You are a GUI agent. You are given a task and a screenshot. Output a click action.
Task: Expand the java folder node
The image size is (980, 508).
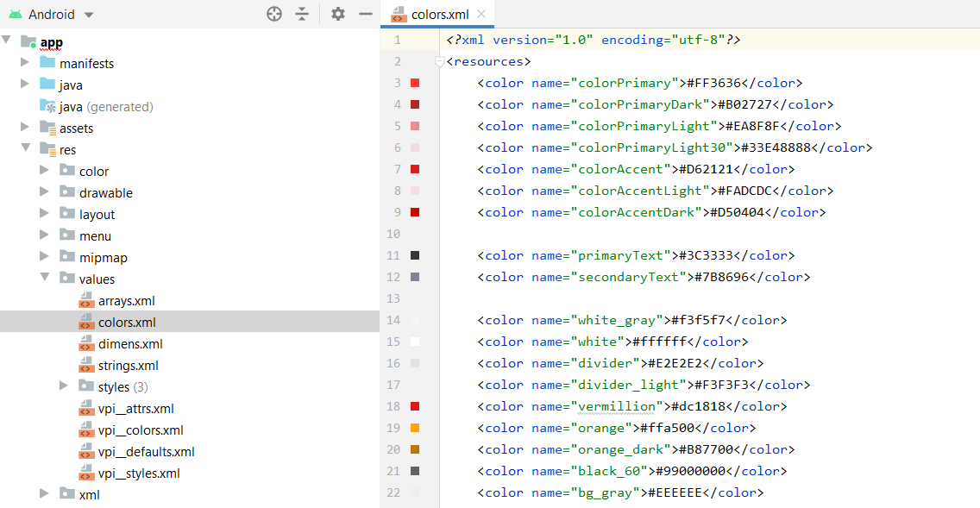(25, 85)
